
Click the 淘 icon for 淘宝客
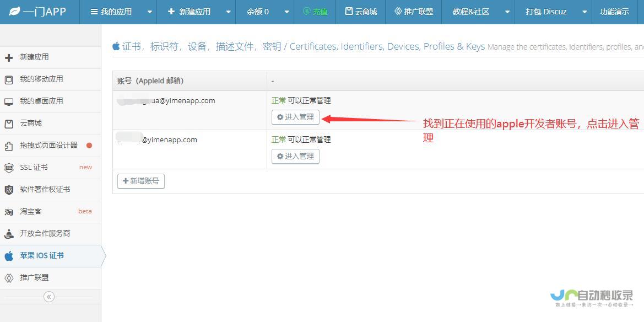click(9, 212)
